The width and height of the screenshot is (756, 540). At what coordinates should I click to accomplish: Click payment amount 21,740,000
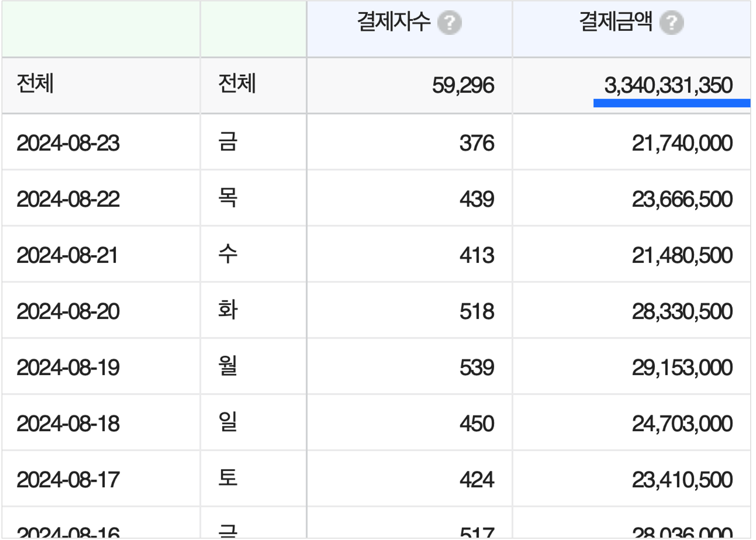click(682, 143)
